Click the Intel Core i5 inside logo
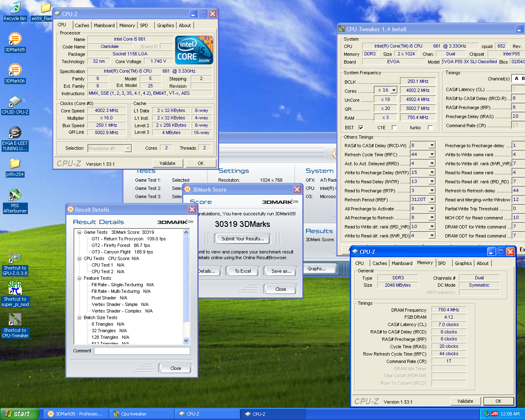 (194, 50)
